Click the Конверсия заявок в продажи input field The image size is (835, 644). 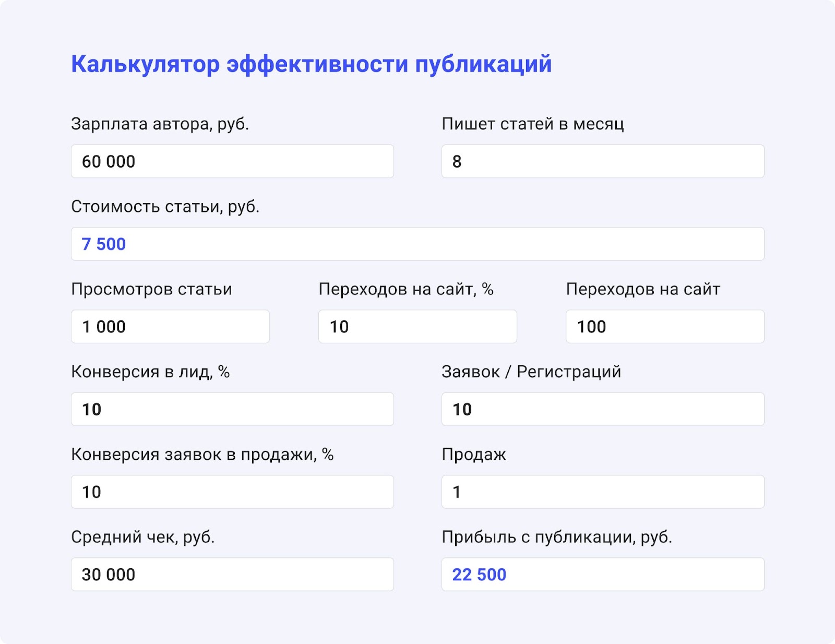point(232,492)
